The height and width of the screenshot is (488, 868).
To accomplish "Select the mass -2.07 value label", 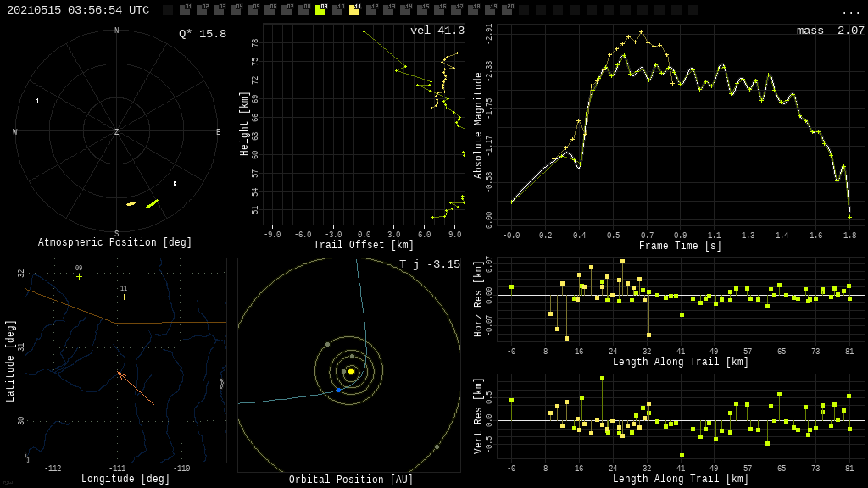I will [830, 31].
